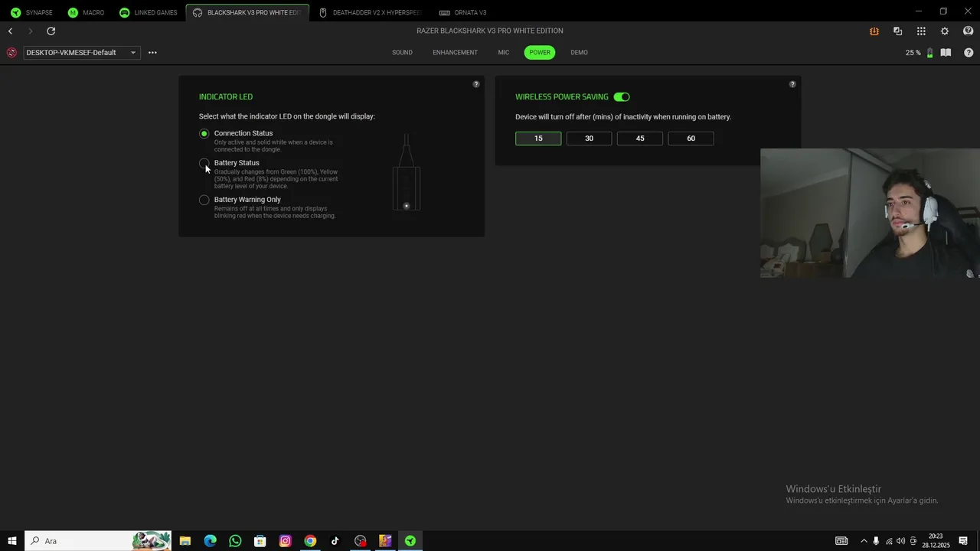Open the DeathAdder V2 X HyperSpeed tab

[371, 12]
